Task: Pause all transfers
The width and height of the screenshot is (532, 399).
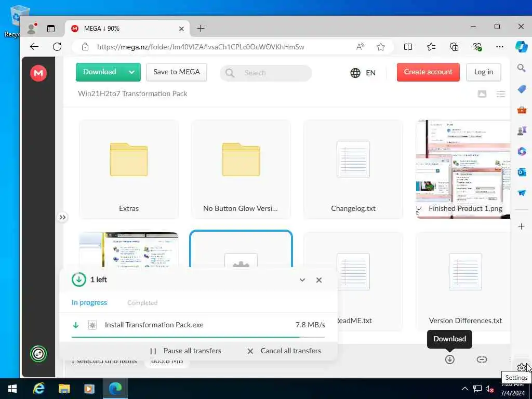Action: 185,351
